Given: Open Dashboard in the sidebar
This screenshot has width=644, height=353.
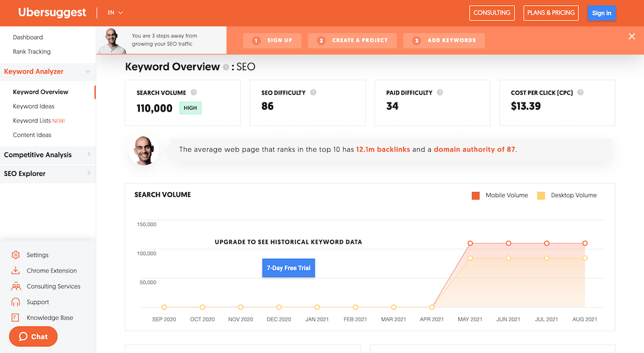Looking at the screenshot, I should click(x=28, y=37).
